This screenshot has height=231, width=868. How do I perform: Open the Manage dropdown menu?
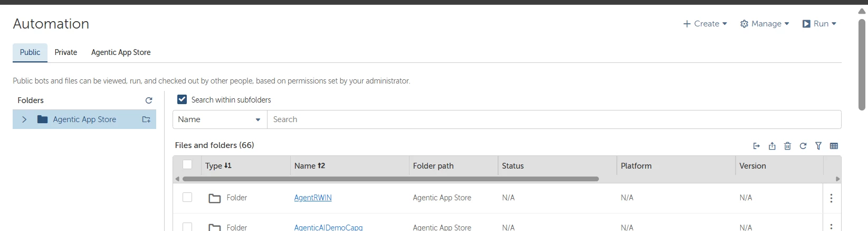(765, 24)
